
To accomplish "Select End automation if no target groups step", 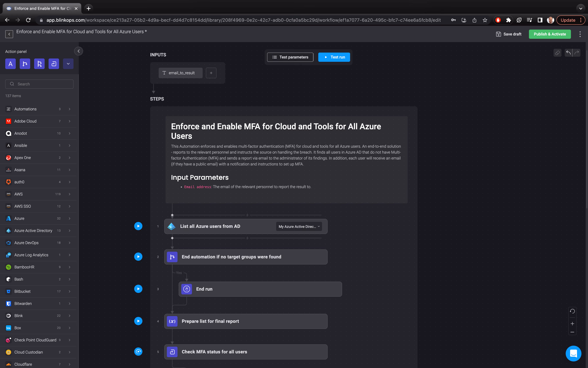I will coord(246,257).
